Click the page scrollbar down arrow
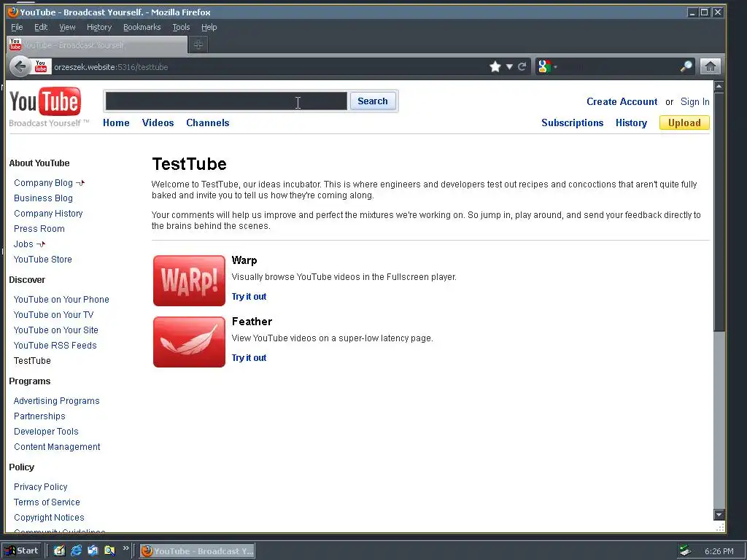This screenshot has width=747, height=560. click(x=719, y=514)
